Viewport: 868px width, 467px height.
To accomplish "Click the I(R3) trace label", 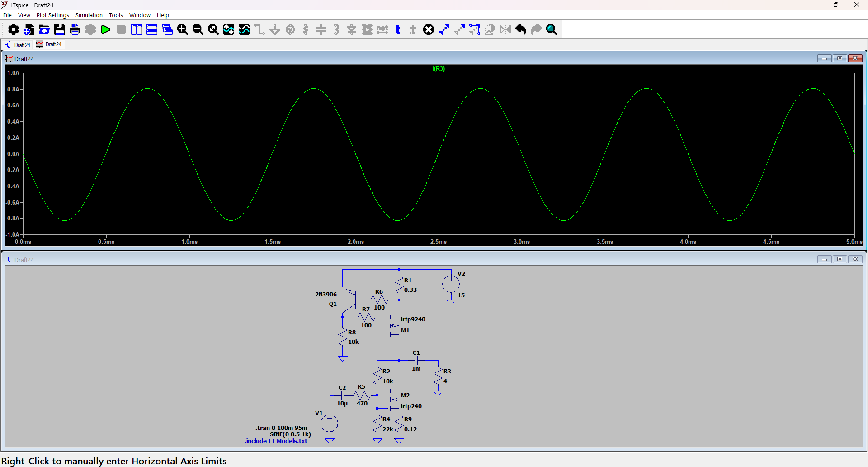I will pos(439,69).
